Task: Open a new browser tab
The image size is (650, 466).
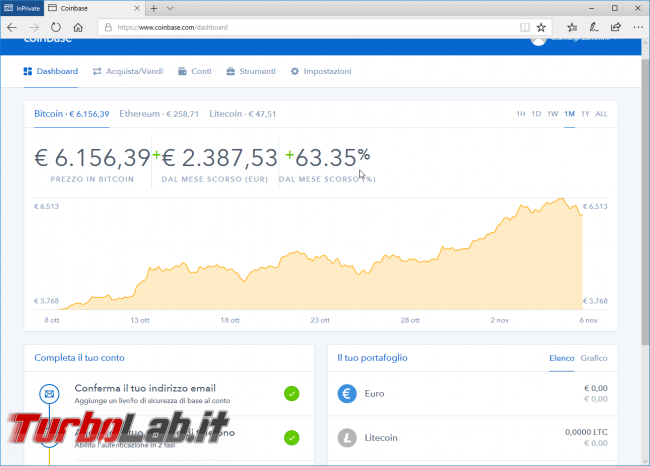Action: 154,8
